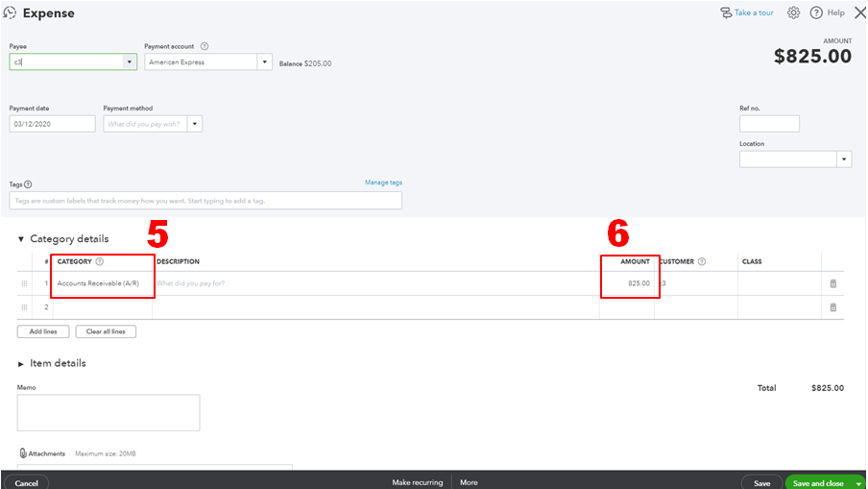
Task: Click the Balance $205.00 text
Action: tap(305, 63)
